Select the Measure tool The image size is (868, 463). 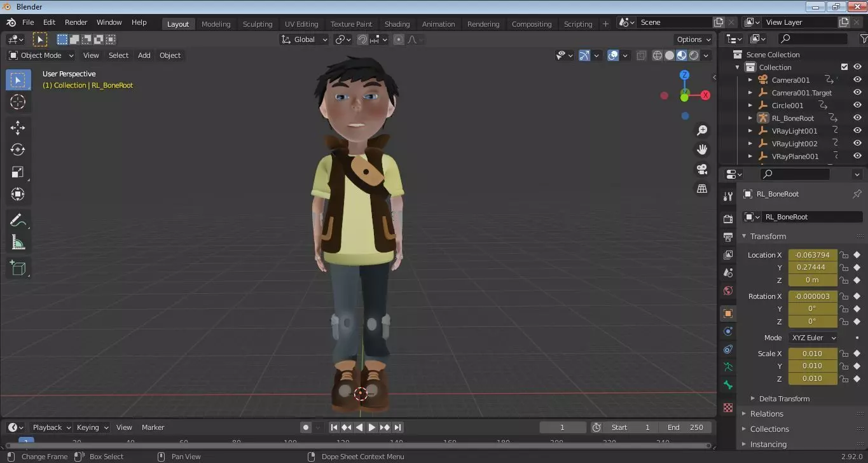(x=18, y=242)
